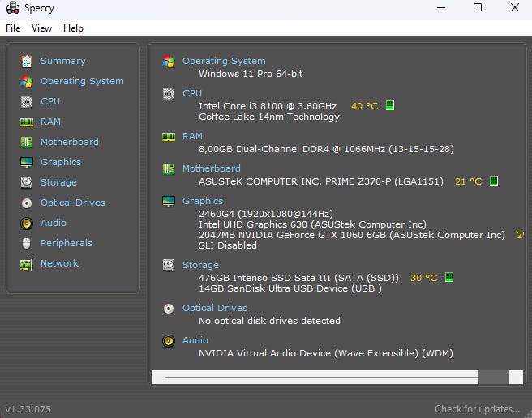Image resolution: width=532 pixels, height=418 pixels.
Task: Open the Operating System heading in main panel
Action: click(224, 61)
